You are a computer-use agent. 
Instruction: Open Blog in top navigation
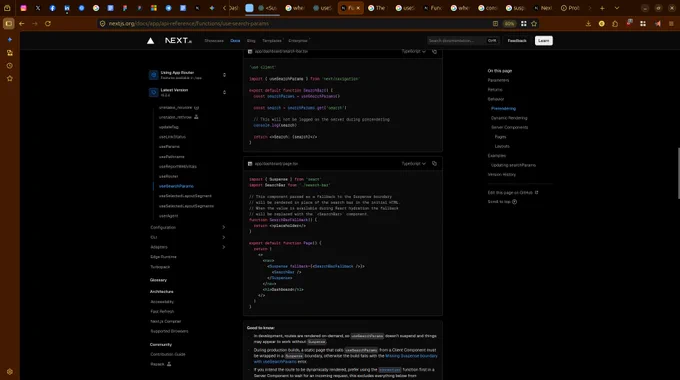click(251, 41)
